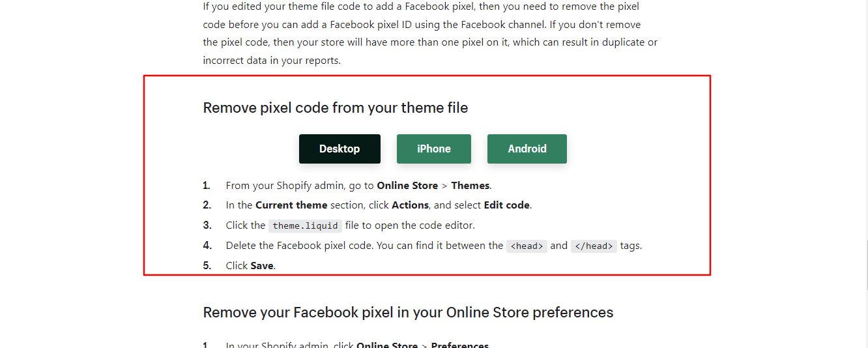Click the theme.liquid code snippet
868x348 pixels.
305,225
